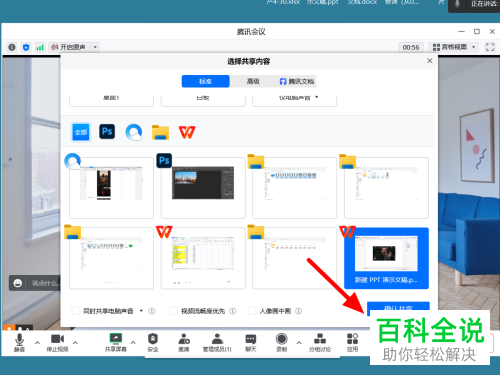The image size is (500, 375).
Task: Select the 白板 whiteboard share option
Action: [x=203, y=101]
